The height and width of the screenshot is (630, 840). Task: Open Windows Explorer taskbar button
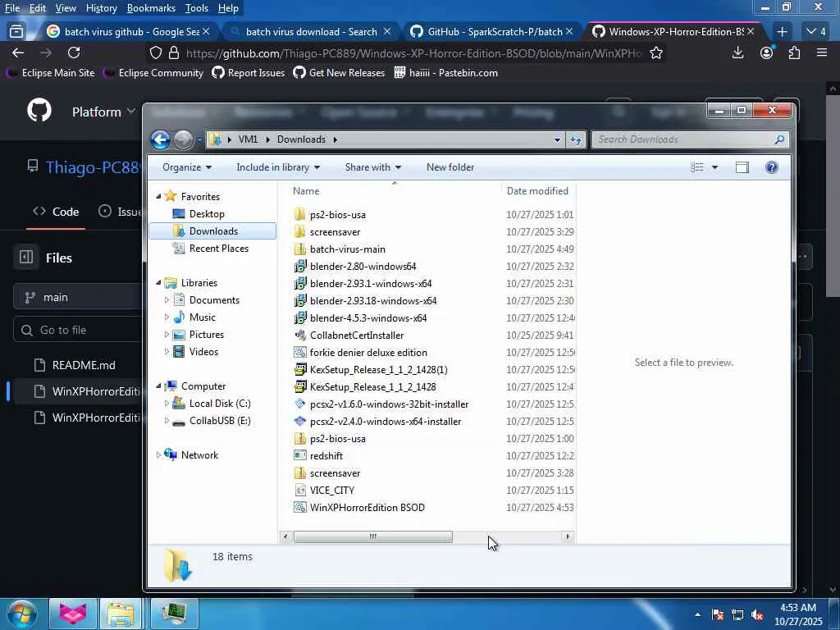121,614
